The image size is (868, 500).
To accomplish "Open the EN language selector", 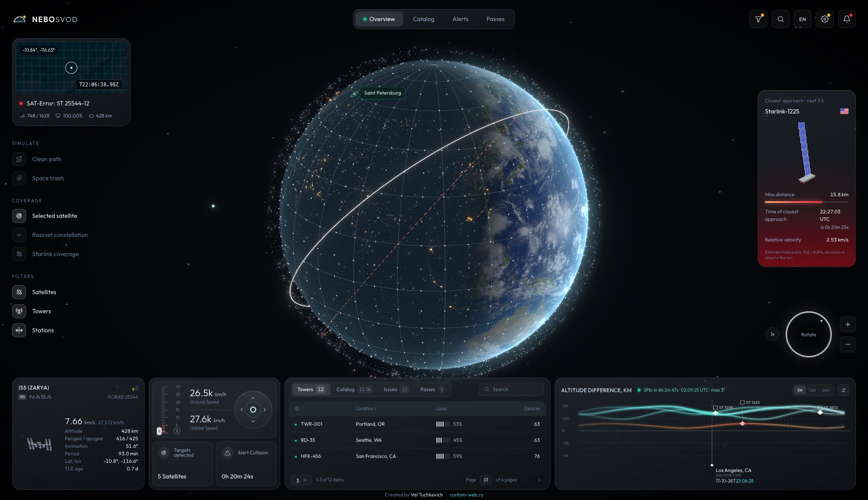I will [802, 19].
